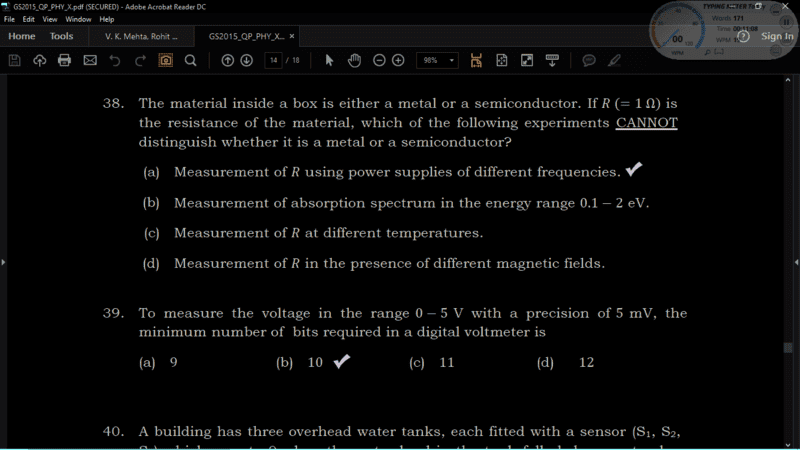800x450 pixels.
Task: Click question number 40
Action: point(113,432)
